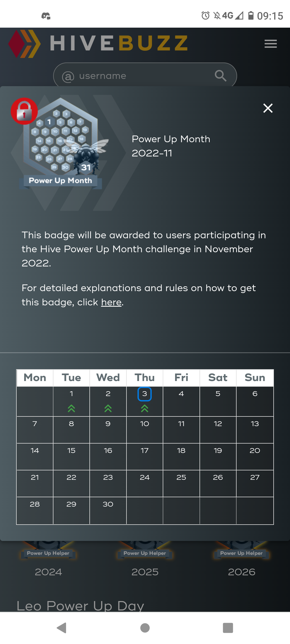Click the green power-up arrows under day 1

(71, 408)
